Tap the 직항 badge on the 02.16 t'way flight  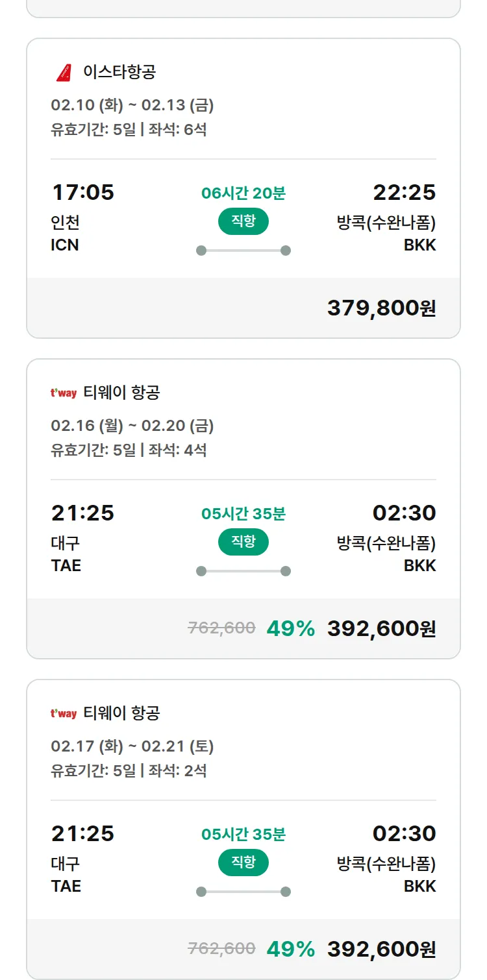(243, 542)
